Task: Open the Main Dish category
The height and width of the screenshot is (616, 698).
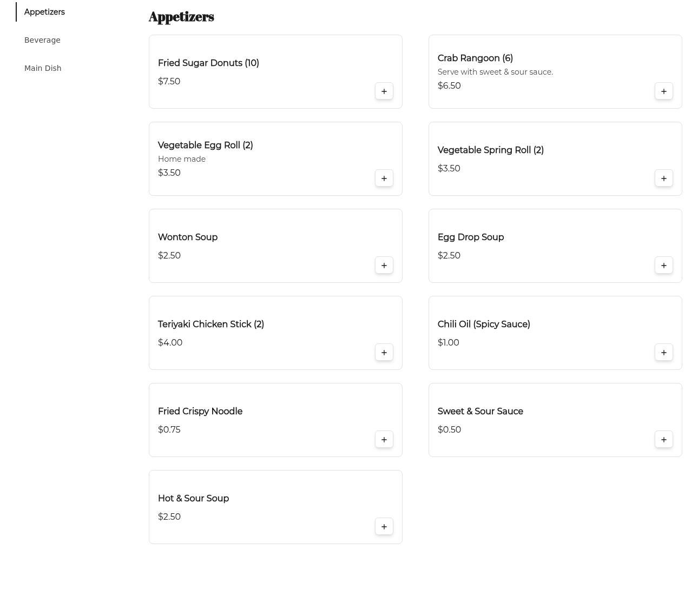Action: click(x=43, y=68)
